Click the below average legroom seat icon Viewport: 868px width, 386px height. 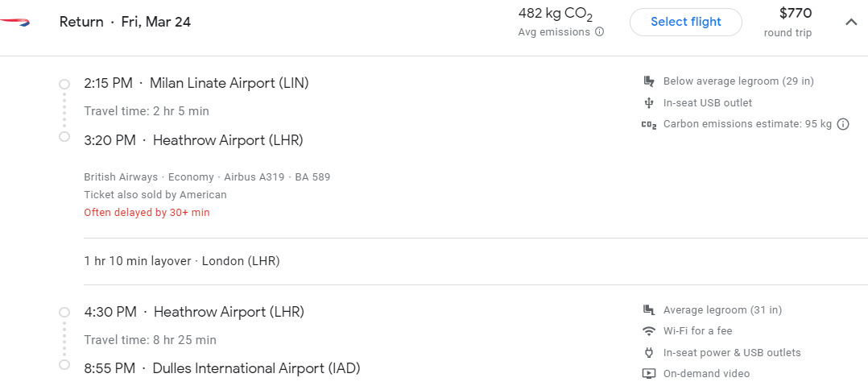point(649,81)
